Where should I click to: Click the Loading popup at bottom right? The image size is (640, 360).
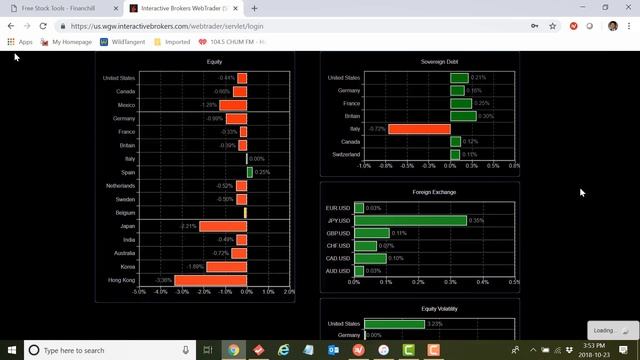coord(613,330)
